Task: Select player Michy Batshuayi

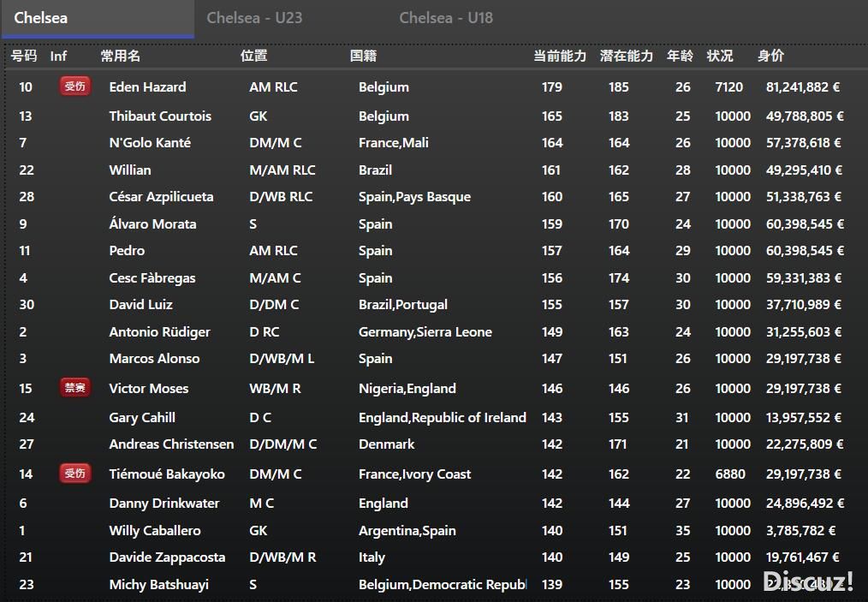Action: tap(159, 585)
